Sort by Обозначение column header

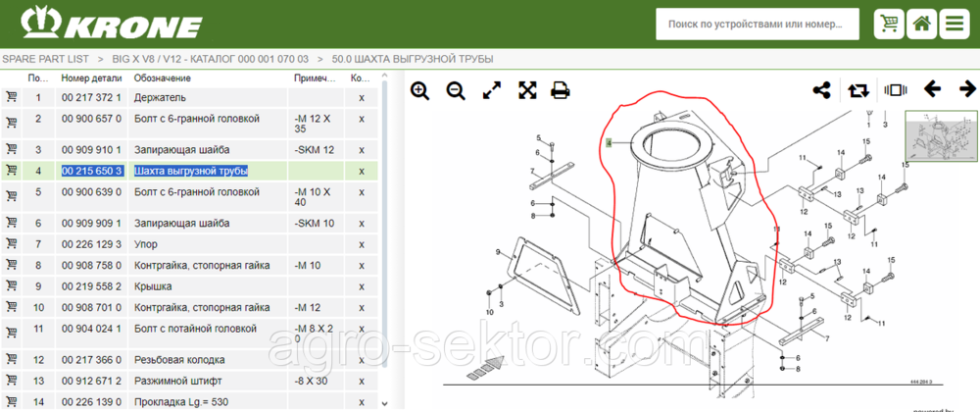pyautogui.click(x=163, y=78)
